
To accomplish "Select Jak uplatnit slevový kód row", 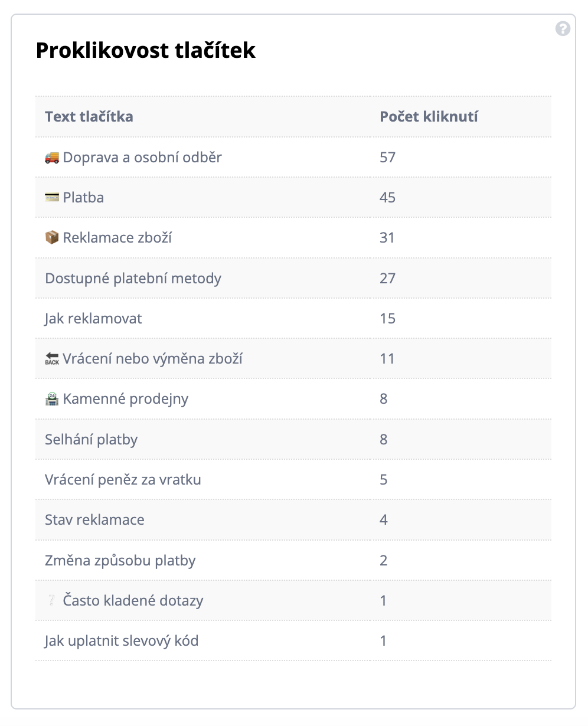I will pos(122,640).
